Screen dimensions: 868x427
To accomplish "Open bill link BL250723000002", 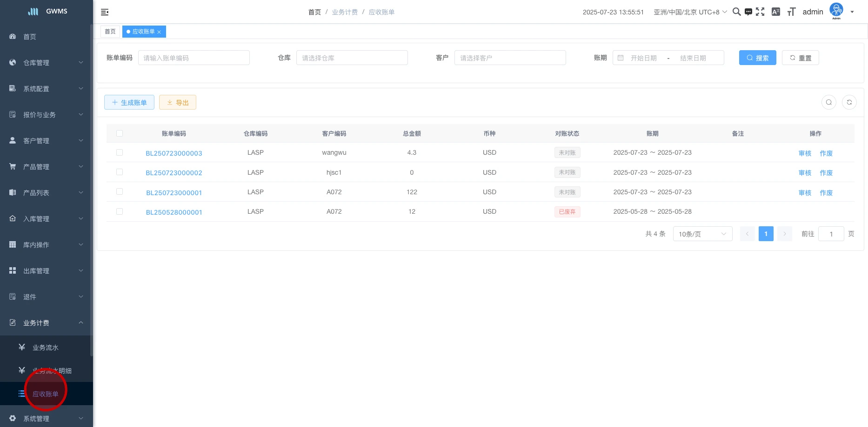I will click(x=174, y=173).
